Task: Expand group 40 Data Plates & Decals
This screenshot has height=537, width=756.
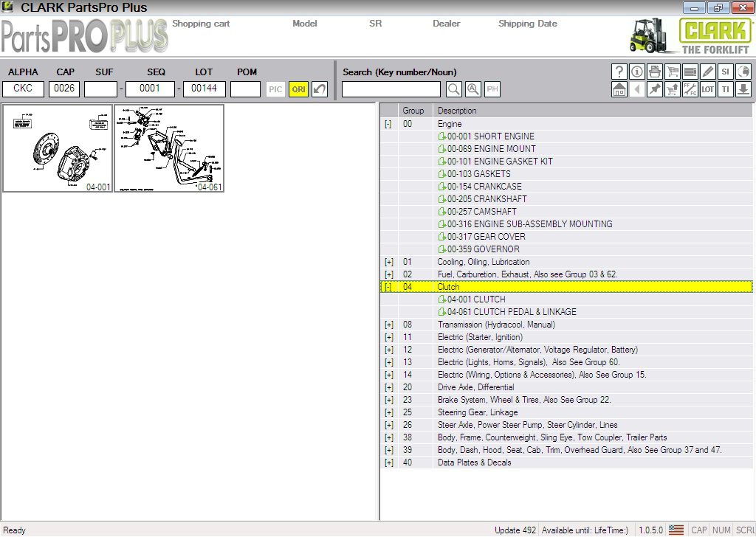Action: pos(388,462)
